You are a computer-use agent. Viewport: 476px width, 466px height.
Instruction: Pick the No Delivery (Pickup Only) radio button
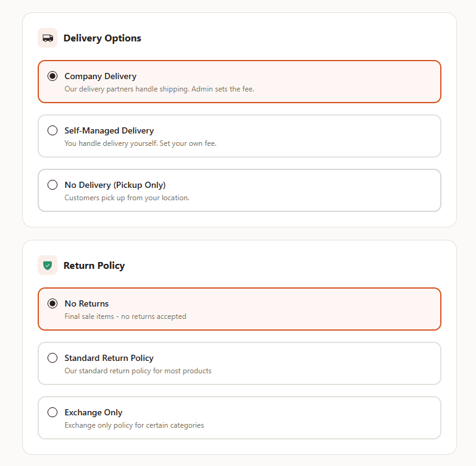coord(52,185)
